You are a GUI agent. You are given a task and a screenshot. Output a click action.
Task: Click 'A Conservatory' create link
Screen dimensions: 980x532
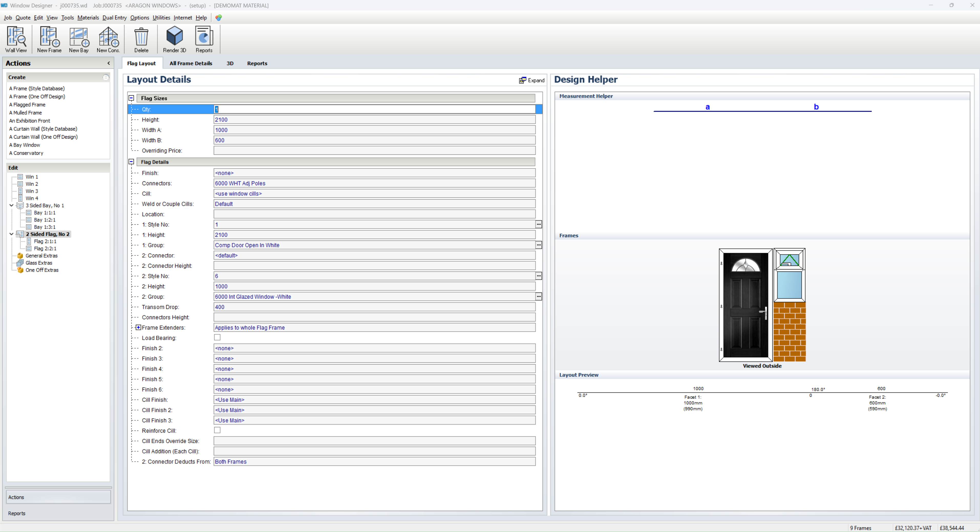26,153
